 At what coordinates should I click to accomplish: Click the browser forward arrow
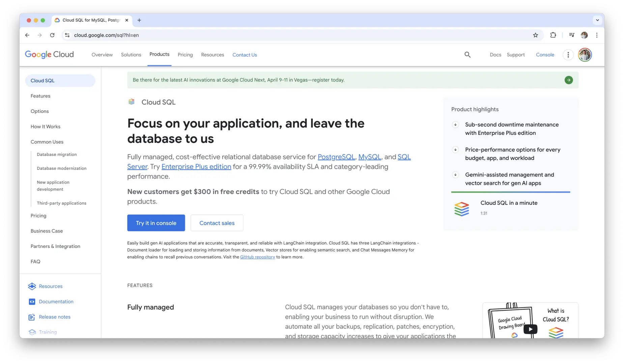pos(40,35)
